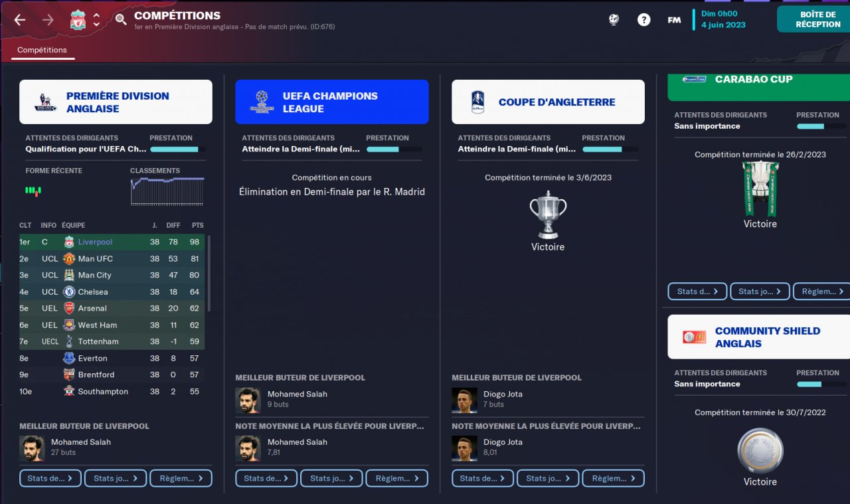Go back with the left arrow
This screenshot has height=504, width=850.
coord(20,20)
